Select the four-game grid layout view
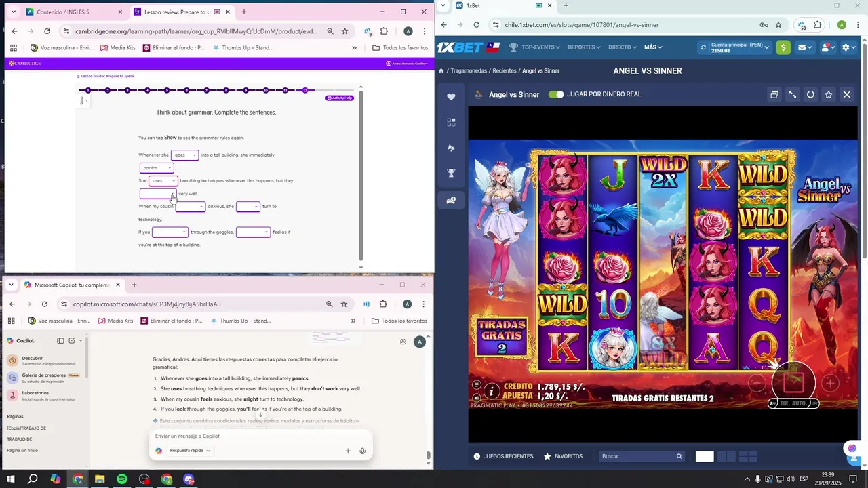Image resolution: width=868 pixels, height=488 pixels. point(748,456)
